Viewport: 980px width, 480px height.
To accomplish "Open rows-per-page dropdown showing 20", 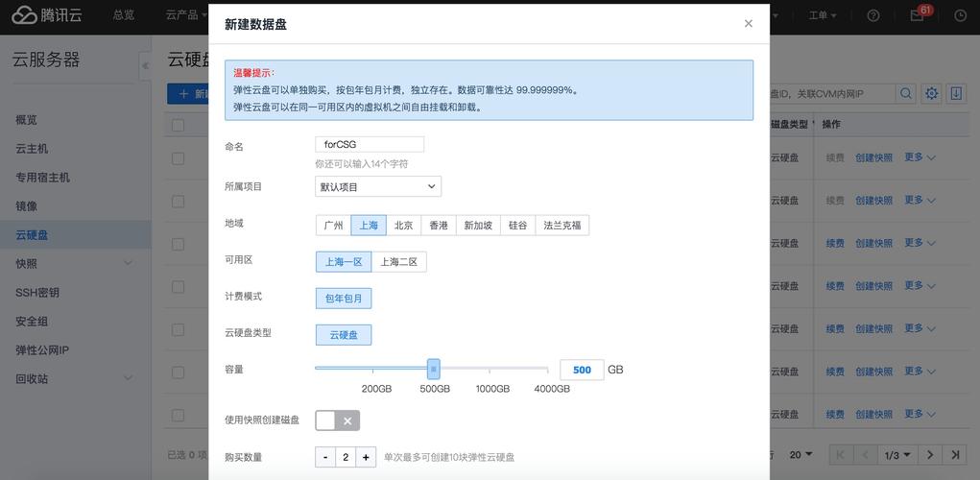I will pos(801,454).
